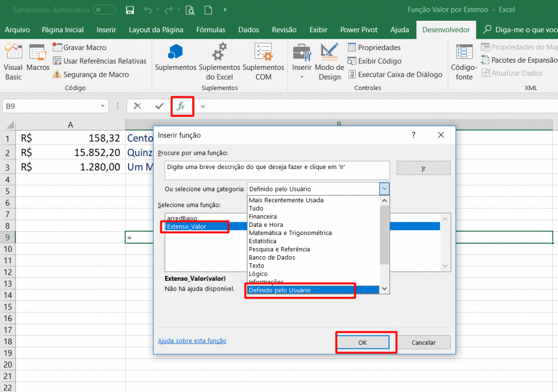This screenshot has width=558, height=392.
Task: Open the Dados tab
Action: point(248,30)
